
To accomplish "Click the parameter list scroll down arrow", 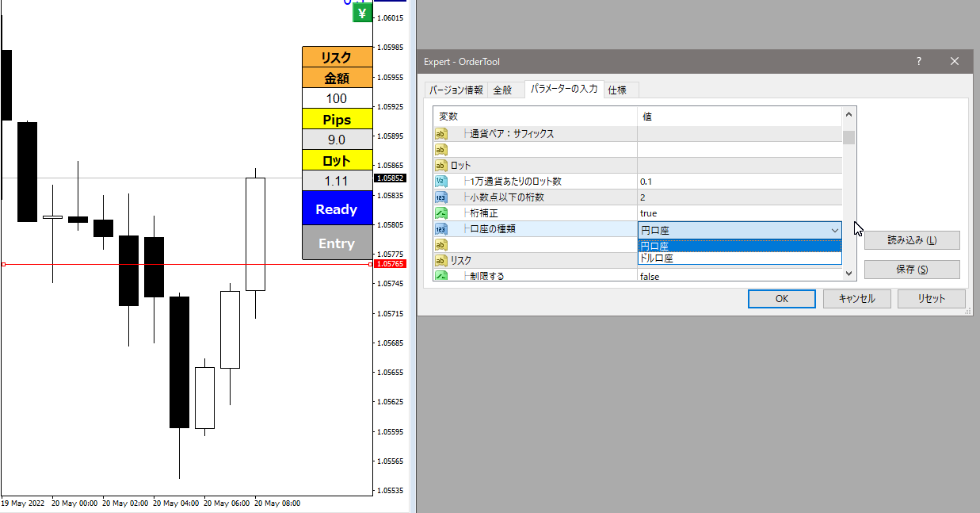I will [848, 274].
